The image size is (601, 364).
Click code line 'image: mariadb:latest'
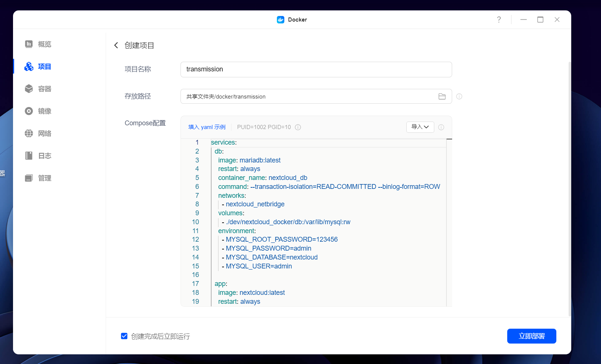[249, 160]
